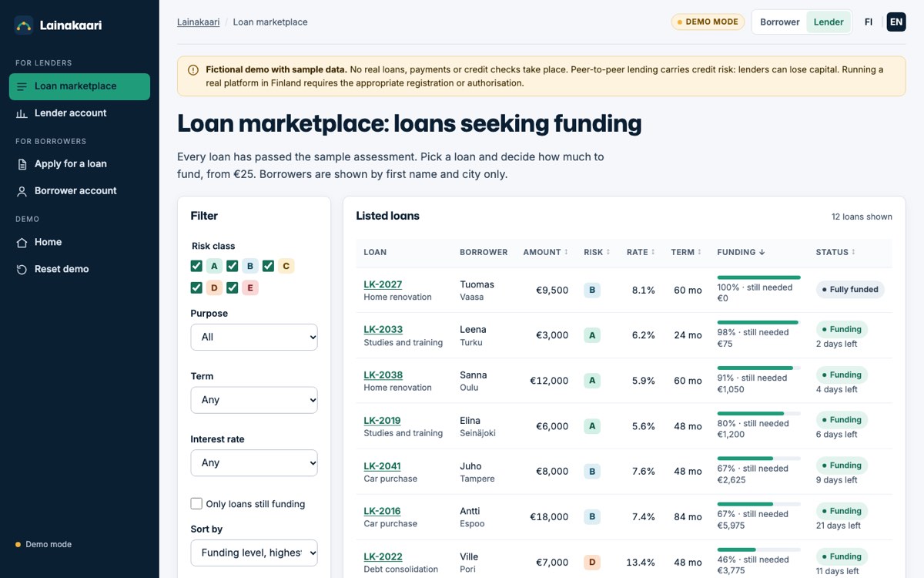Uncheck risk class A checkbox
924x578 pixels.
click(x=196, y=266)
